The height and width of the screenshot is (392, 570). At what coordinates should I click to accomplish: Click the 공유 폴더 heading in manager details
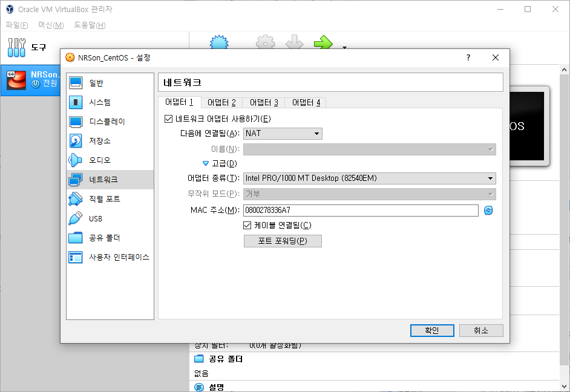point(226,359)
